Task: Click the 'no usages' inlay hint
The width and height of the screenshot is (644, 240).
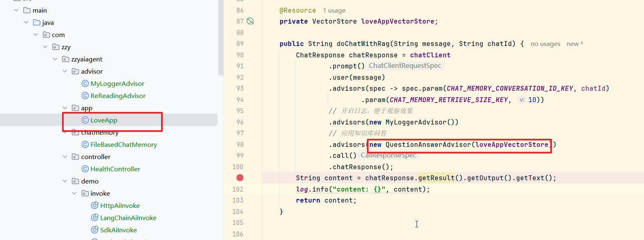Action: [x=545, y=44]
